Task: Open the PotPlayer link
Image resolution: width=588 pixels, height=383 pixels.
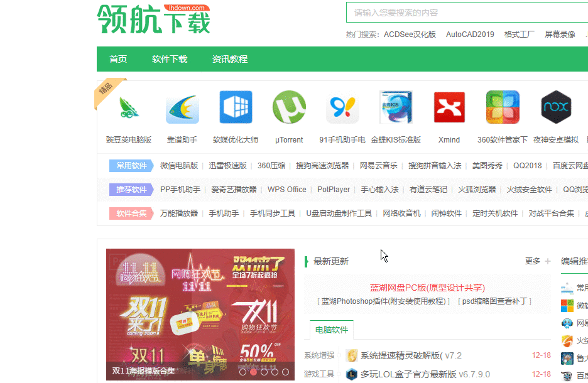Action: [334, 190]
